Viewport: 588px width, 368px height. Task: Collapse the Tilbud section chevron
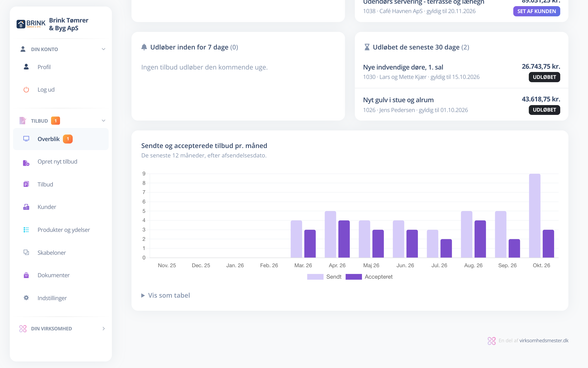(x=104, y=121)
